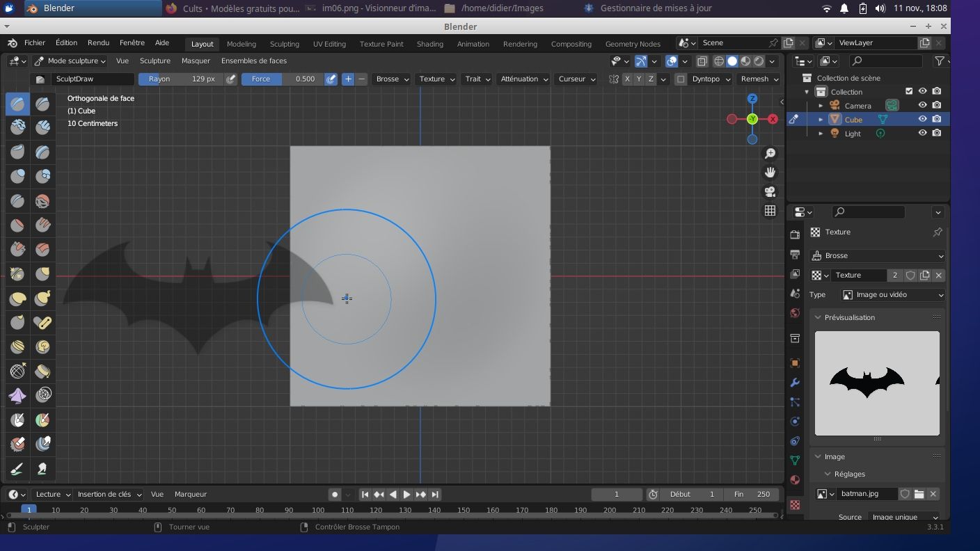Click the open image folder icon

click(x=919, y=494)
